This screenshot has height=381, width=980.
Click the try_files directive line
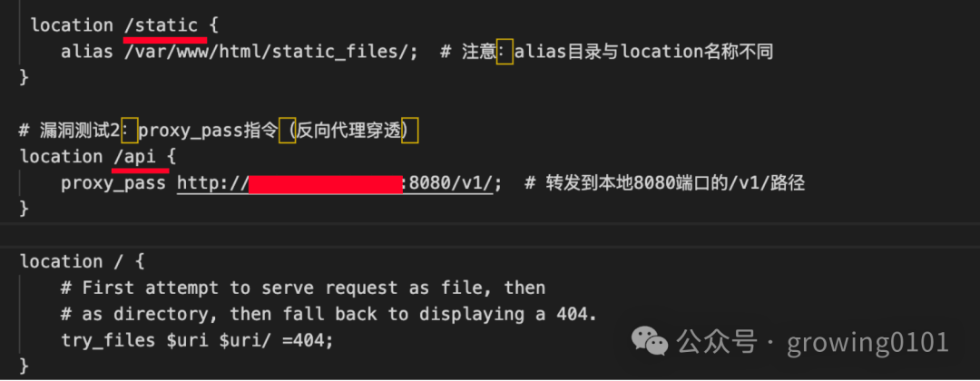pos(198,340)
